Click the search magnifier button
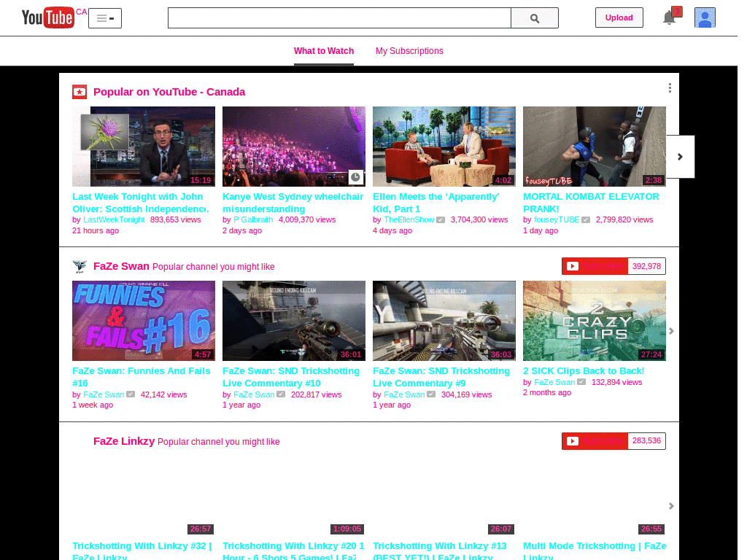747x560 pixels. 535,18
